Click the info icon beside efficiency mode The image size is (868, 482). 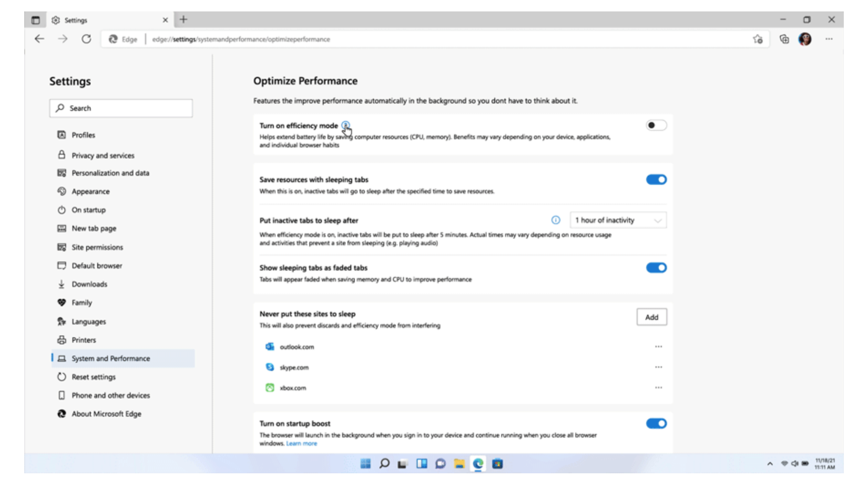coord(345,125)
